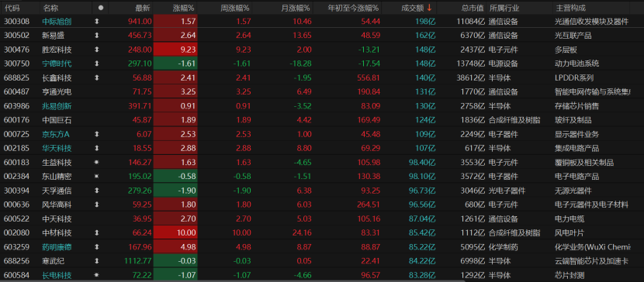Image resolution: width=644 pixels, height=282 pixels.
Task: Click the marker icon in the 华天科技 row
Action: (x=97, y=149)
